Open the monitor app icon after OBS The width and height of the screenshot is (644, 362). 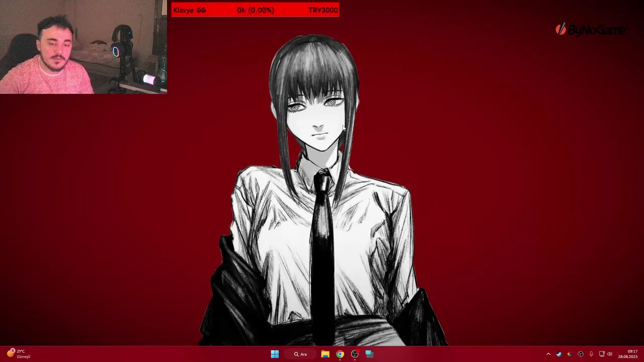coord(370,354)
